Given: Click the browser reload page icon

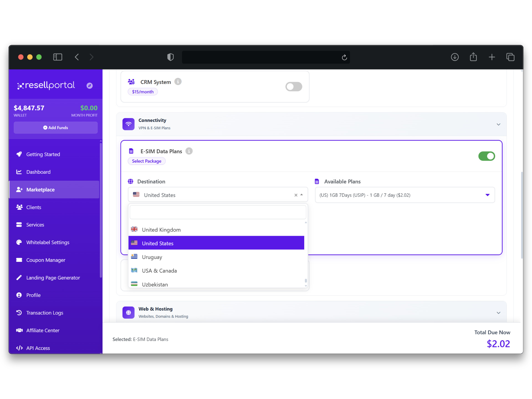Looking at the screenshot, I should (344, 57).
